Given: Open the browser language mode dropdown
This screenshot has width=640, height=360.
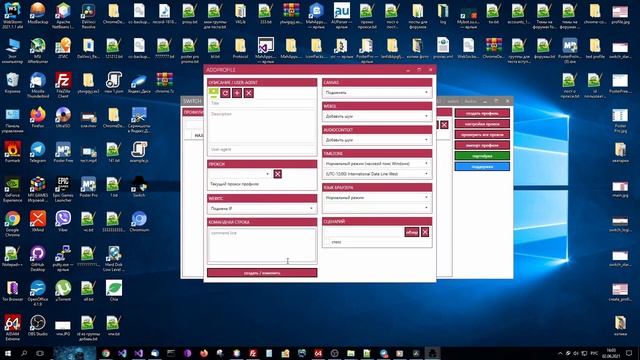Looking at the screenshot, I should click(x=377, y=198).
